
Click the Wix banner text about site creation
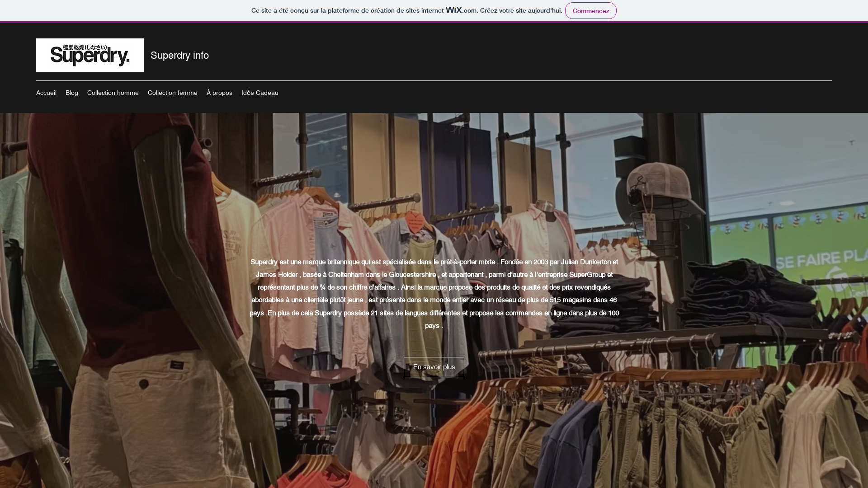[x=347, y=10]
